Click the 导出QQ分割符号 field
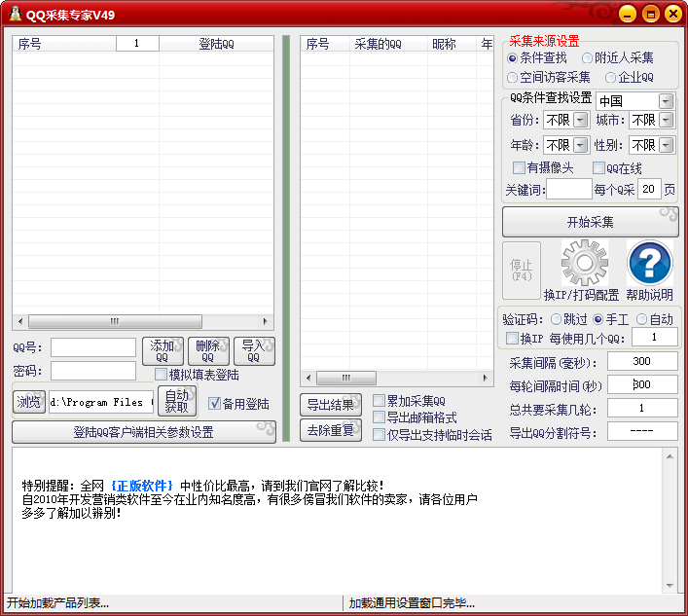The height and width of the screenshot is (616, 688). (x=642, y=431)
